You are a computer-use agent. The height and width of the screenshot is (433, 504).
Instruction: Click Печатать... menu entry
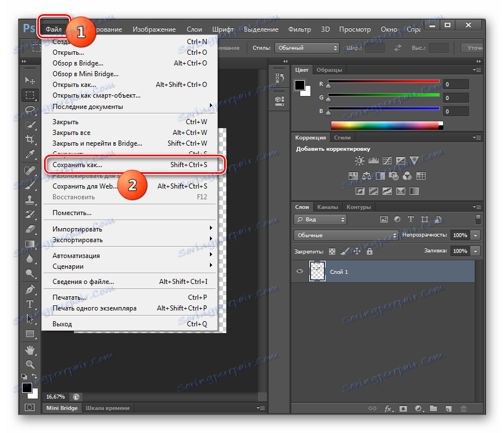click(x=130, y=298)
